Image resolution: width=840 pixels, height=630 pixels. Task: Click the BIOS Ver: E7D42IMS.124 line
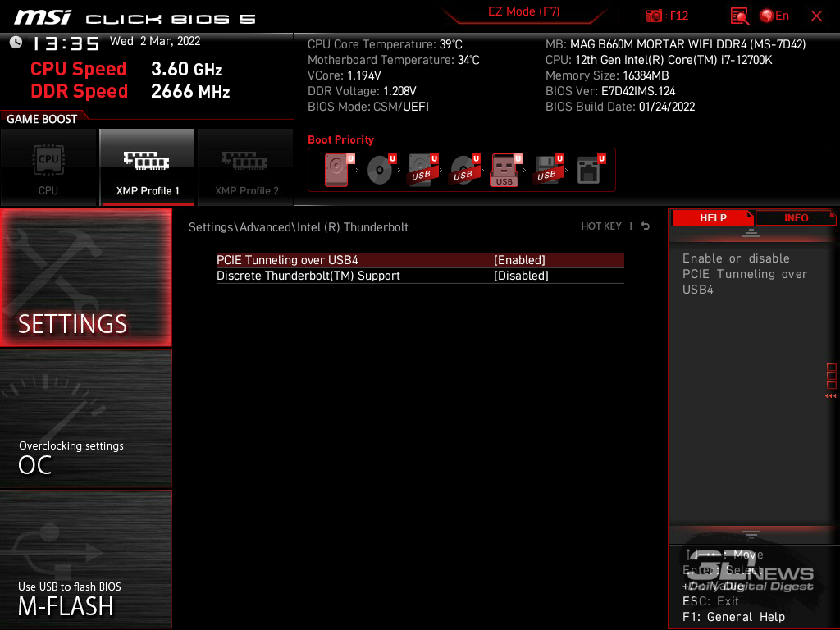pyautogui.click(x=610, y=91)
